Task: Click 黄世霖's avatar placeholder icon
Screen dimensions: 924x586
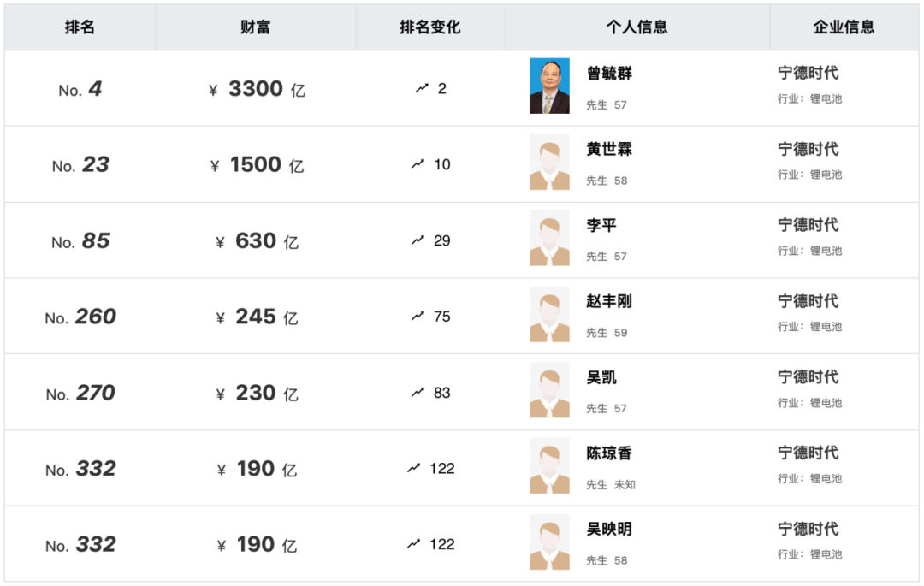Action: [x=549, y=163]
